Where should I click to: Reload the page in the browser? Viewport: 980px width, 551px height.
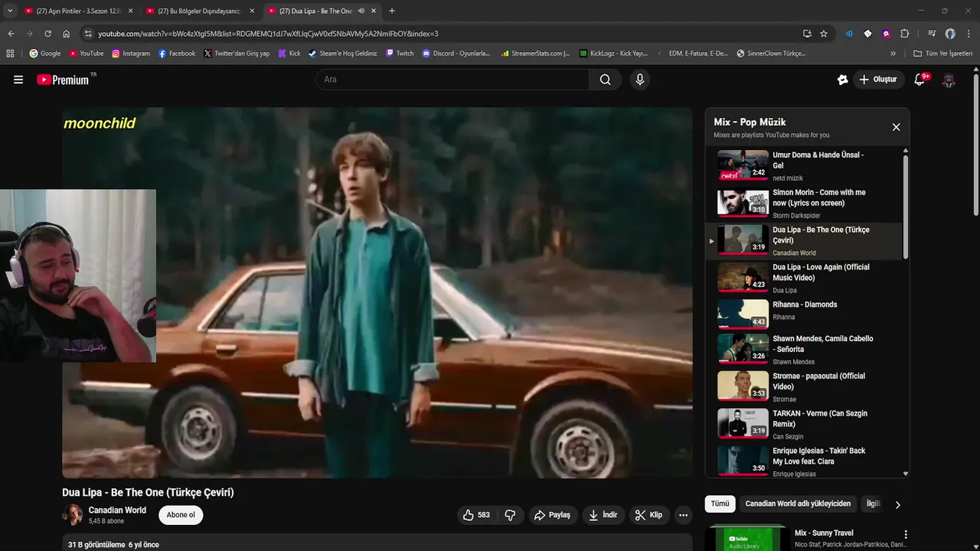pos(47,34)
